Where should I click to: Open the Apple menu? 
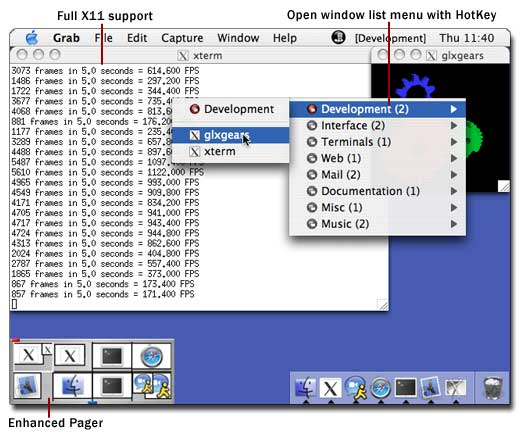coord(32,38)
